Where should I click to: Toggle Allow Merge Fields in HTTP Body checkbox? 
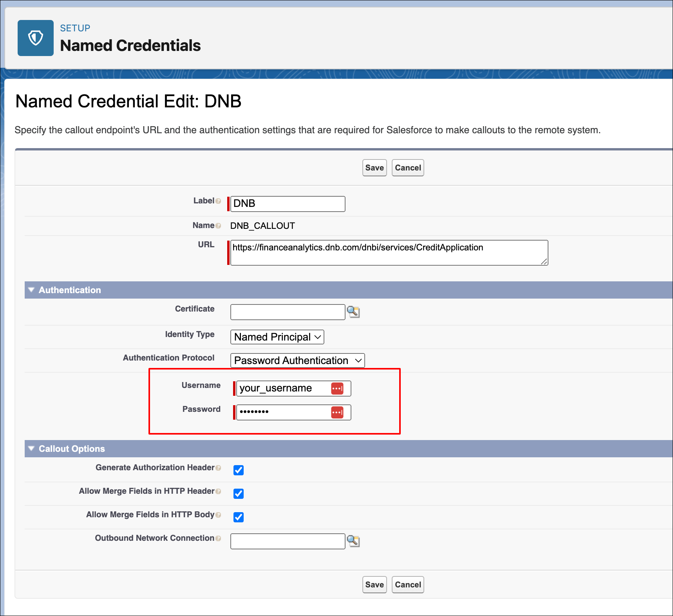coord(239,517)
